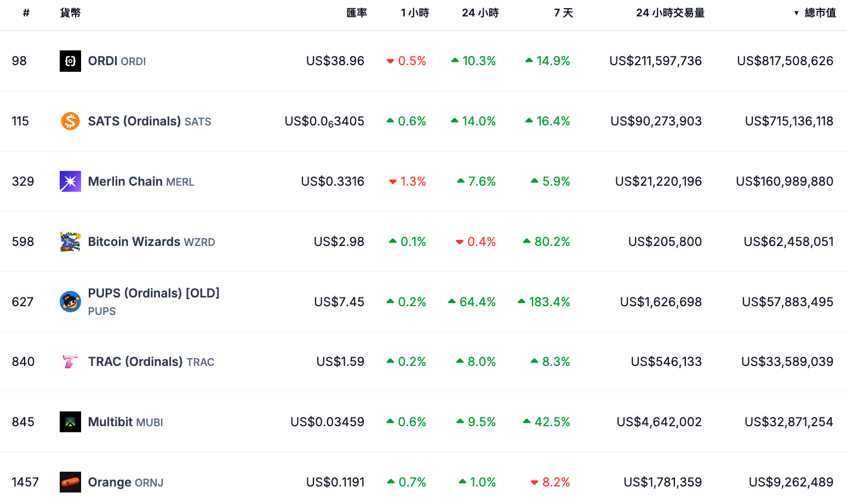Open the SATS (Ordinals) coin link
Image resolution: width=847 pixels, height=504 pixels.
point(134,121)
